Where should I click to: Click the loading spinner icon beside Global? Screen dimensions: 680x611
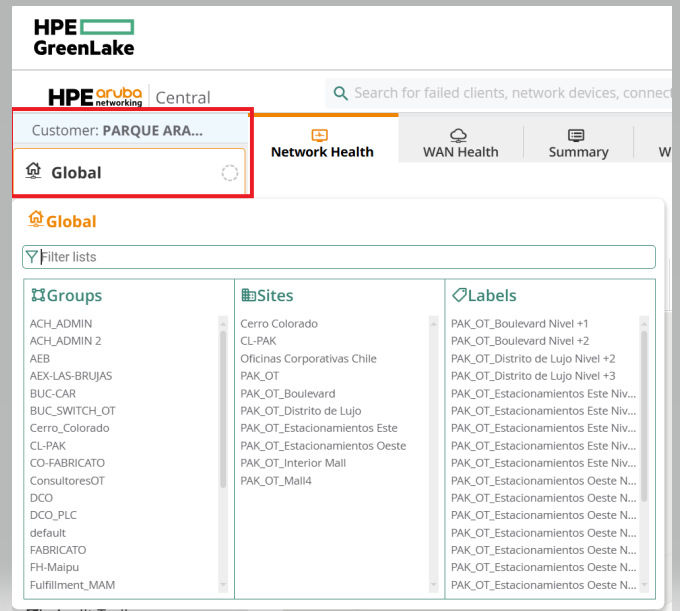click(x=230, y=173)
